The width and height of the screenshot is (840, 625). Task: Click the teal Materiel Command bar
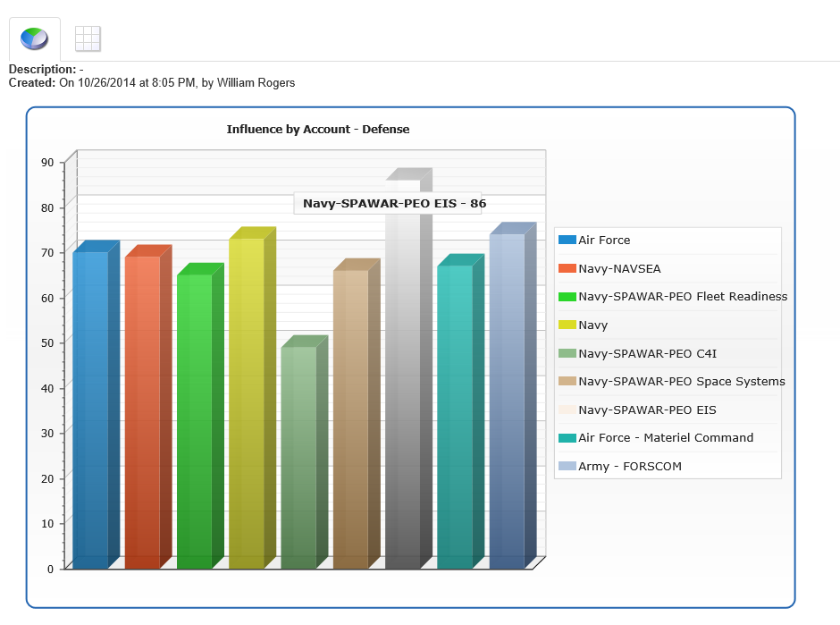(455, 418)
